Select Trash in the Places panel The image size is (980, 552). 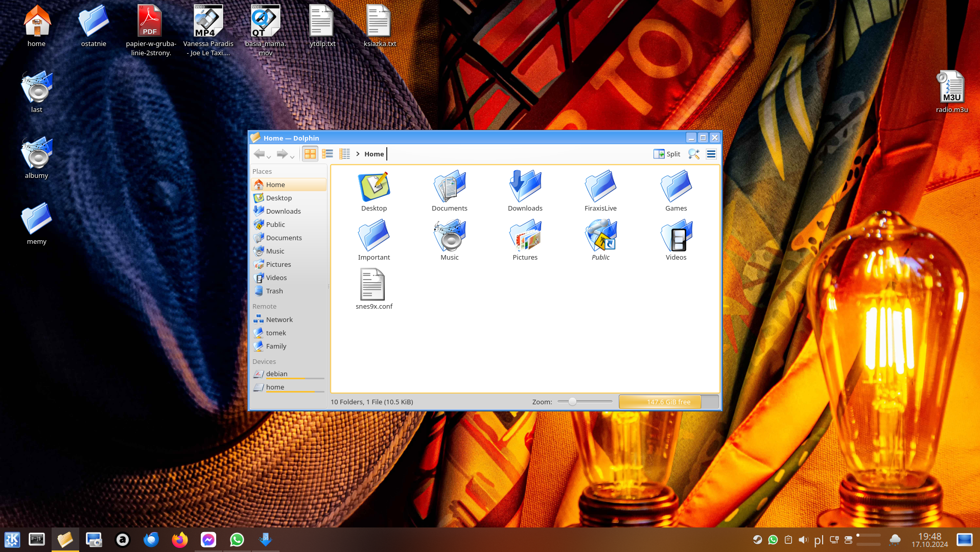[x=274, y=291]
